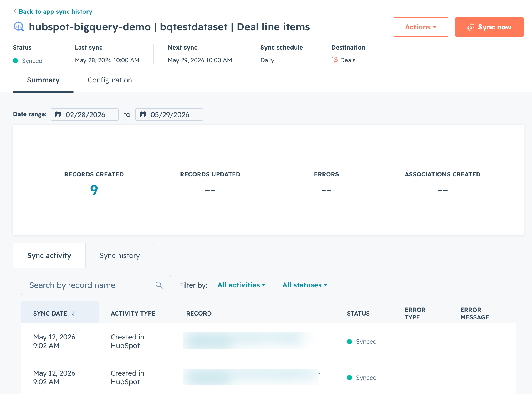
Task: Click the magnifier search icon
Action: (x=159, y=285)
